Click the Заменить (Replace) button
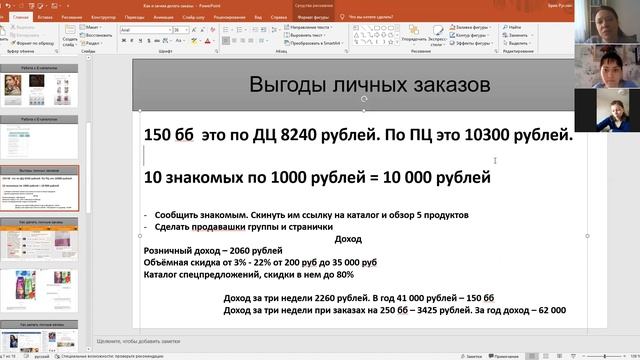640x360 pixels. [x=517, y=35]
